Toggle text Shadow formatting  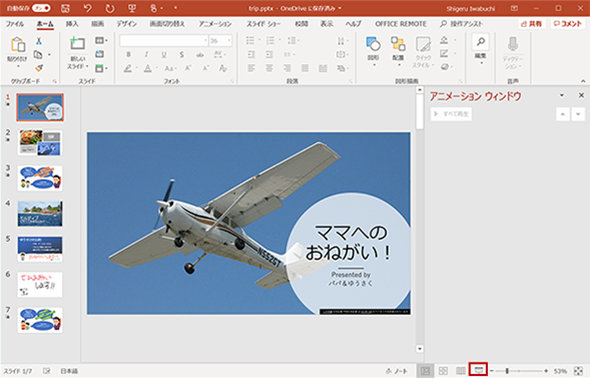pyautogui.click(x=182, y=55)
